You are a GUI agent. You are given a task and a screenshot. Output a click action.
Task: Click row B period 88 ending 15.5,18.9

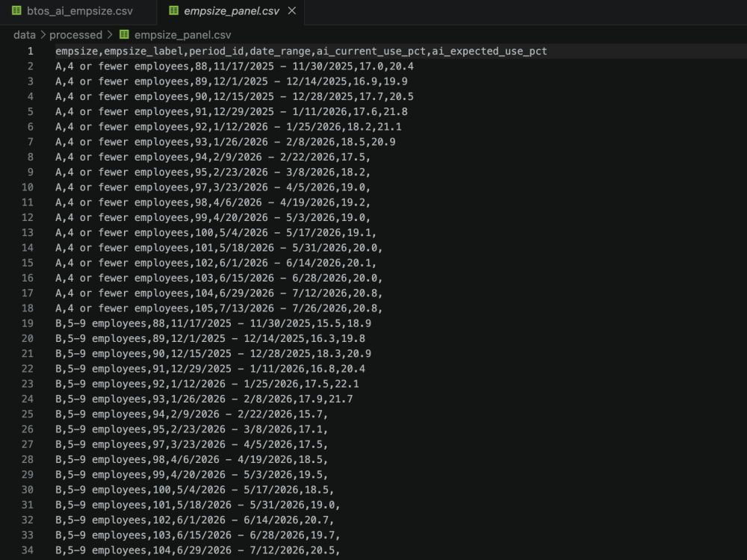(x=213, y=323)
